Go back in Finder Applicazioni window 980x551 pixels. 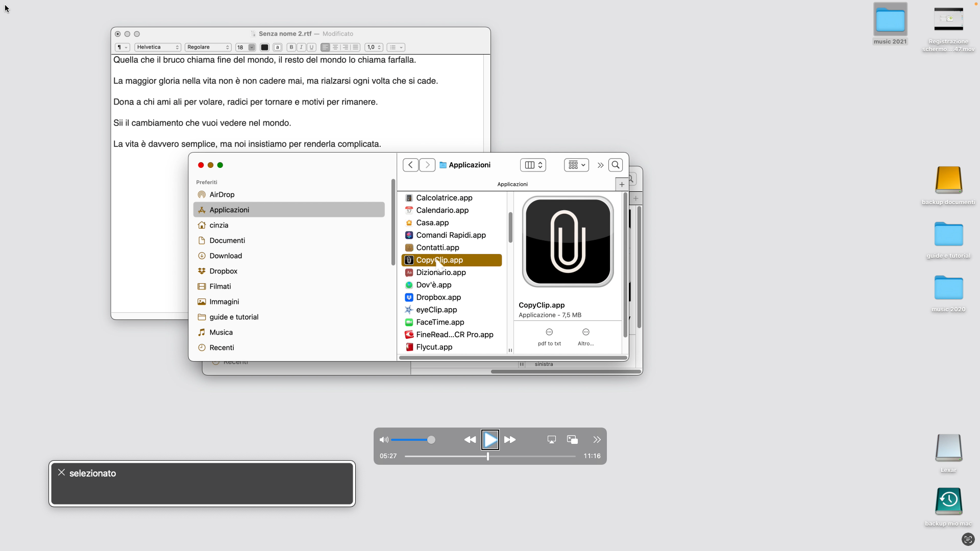(x=410, y=165)
